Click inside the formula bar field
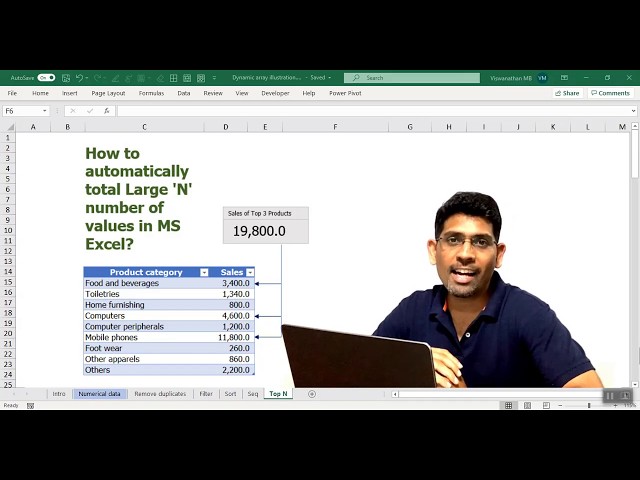The height and width of the screenshot is (480, 640). coord(373,111)
